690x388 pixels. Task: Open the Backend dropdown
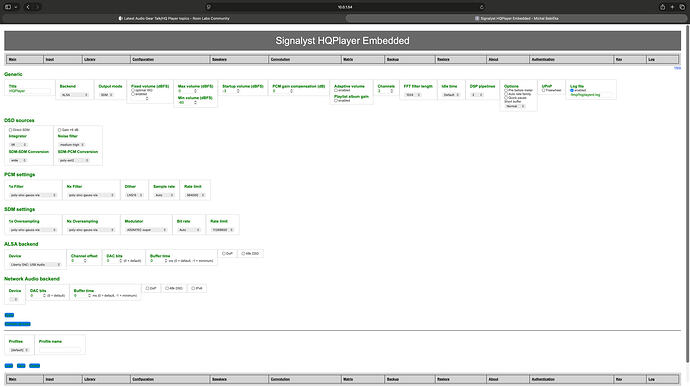click(74, 95)
